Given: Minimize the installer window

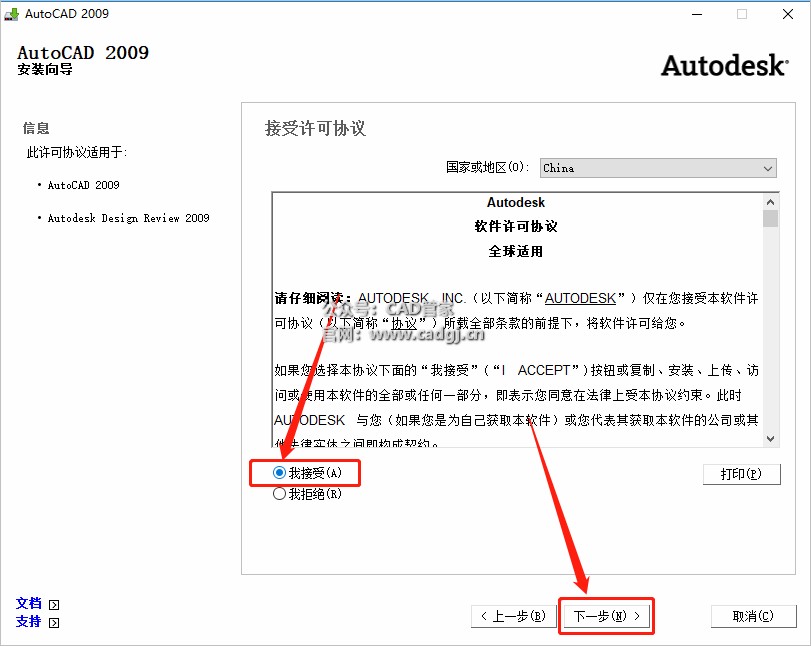Looking at the screenshot, I should click(697, 14).
